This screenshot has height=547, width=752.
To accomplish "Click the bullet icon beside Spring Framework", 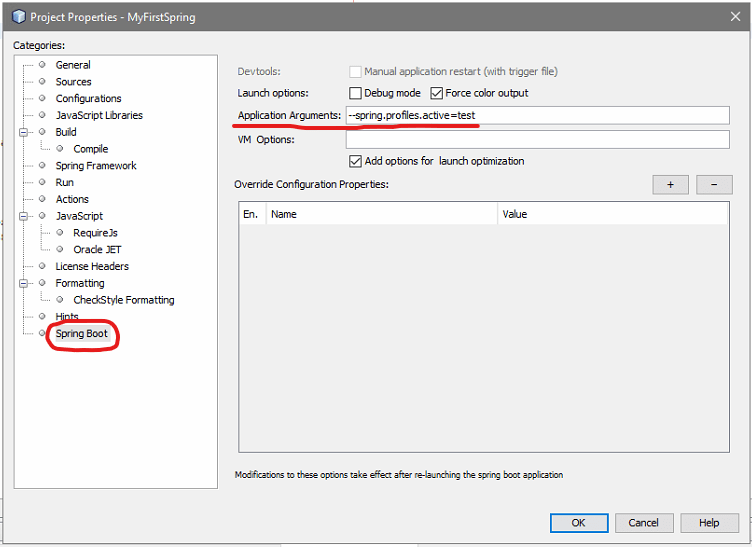I will [42, 165].
